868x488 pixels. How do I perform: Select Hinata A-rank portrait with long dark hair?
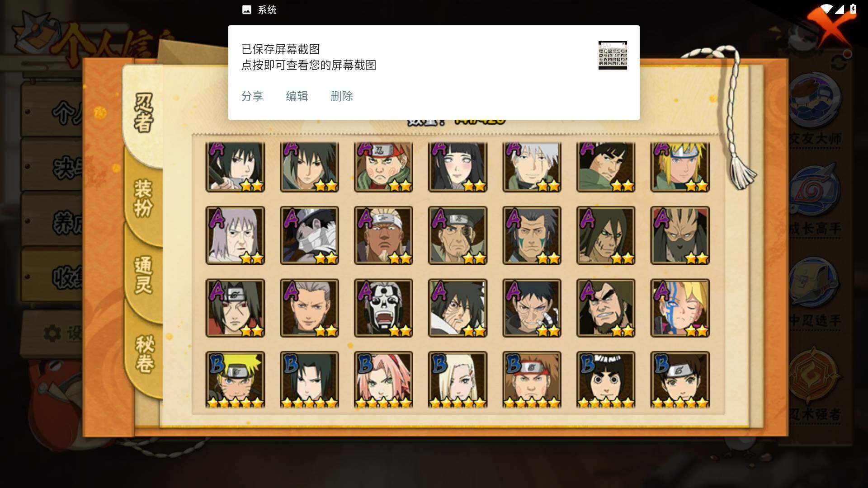(458, 167)
